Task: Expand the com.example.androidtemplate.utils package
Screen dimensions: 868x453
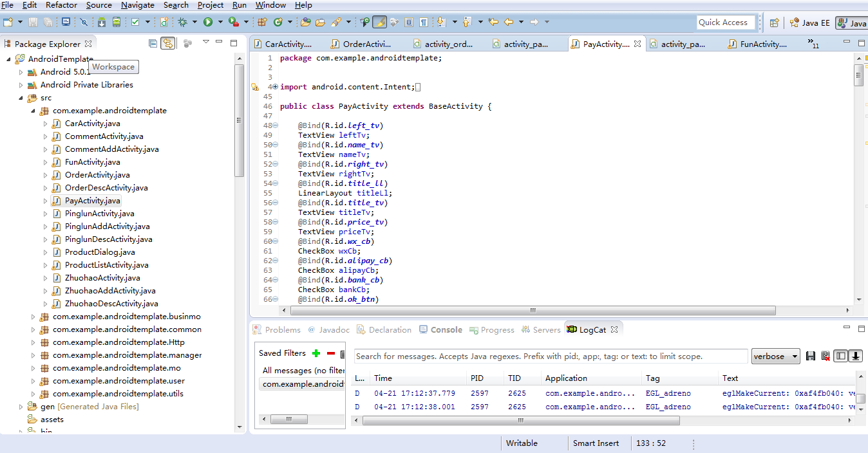Action: click(33, 394)
